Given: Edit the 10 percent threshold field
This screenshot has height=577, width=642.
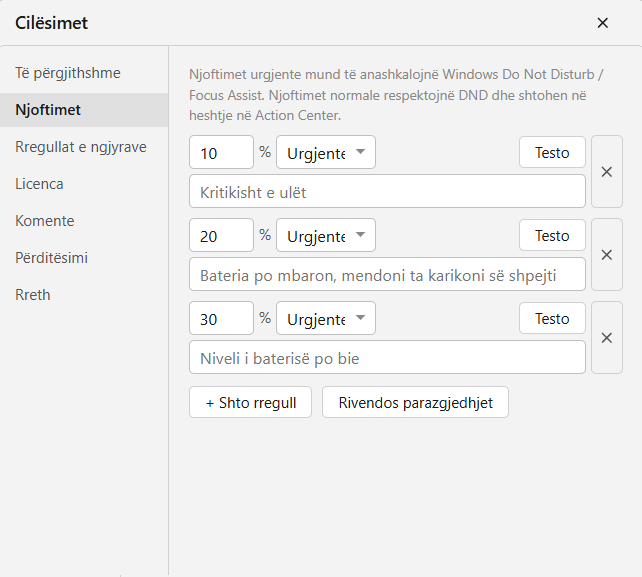Looking at the screenshot, I should [222, 152].
